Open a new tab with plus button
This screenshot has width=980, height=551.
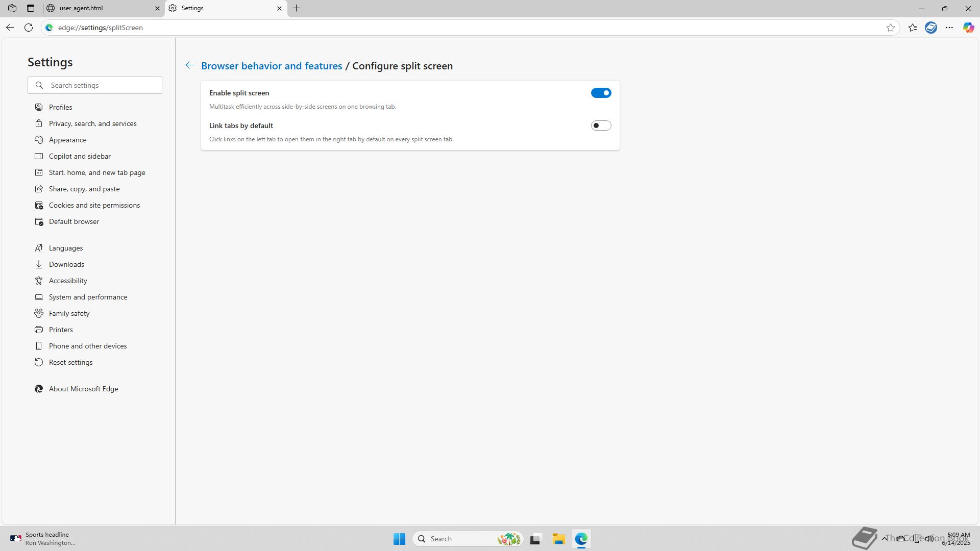tap(297, 8)
